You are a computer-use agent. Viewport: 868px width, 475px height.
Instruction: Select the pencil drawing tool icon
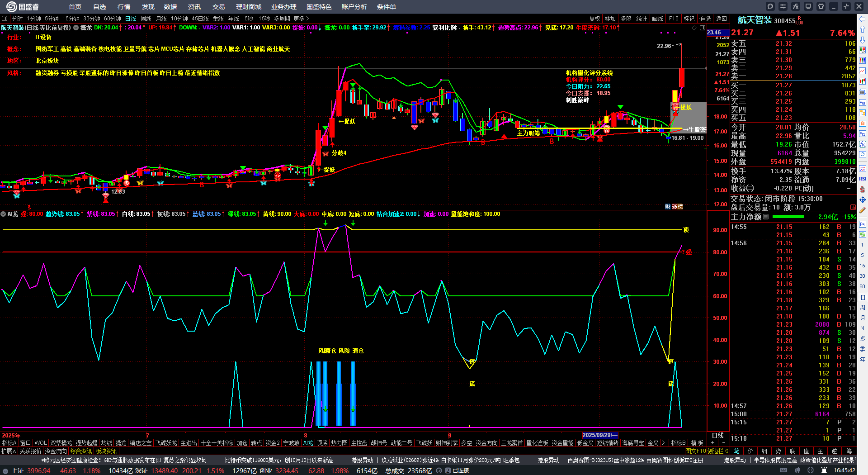(x=863, y=210)
